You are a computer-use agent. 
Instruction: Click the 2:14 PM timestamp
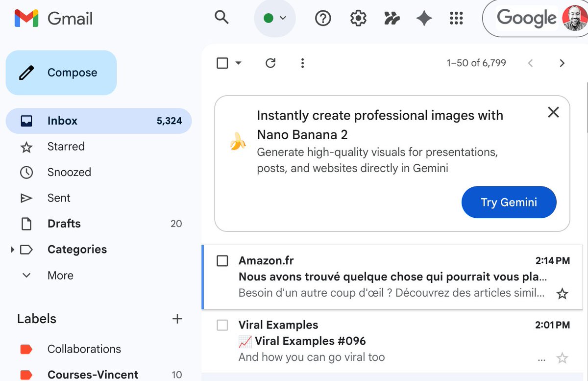pos(552,261)
